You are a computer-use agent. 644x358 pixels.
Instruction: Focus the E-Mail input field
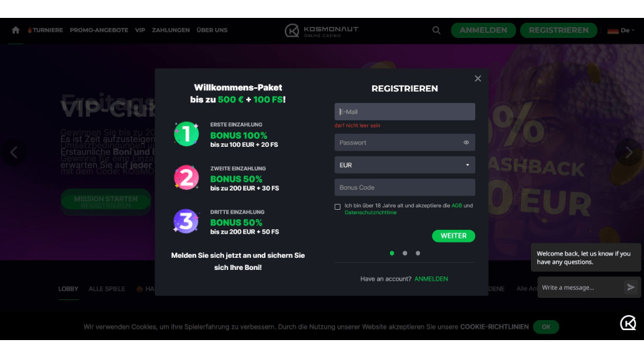point(404,112)
